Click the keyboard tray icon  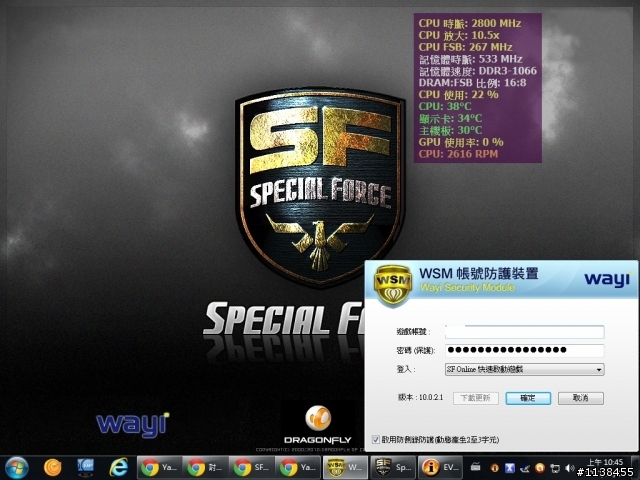[x=476, y=466]
